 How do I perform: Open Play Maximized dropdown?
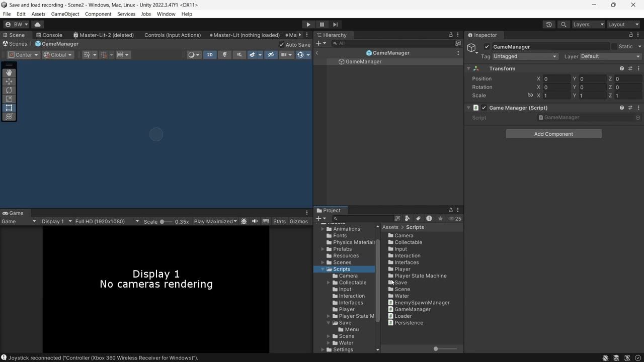(x=215, y=221)
